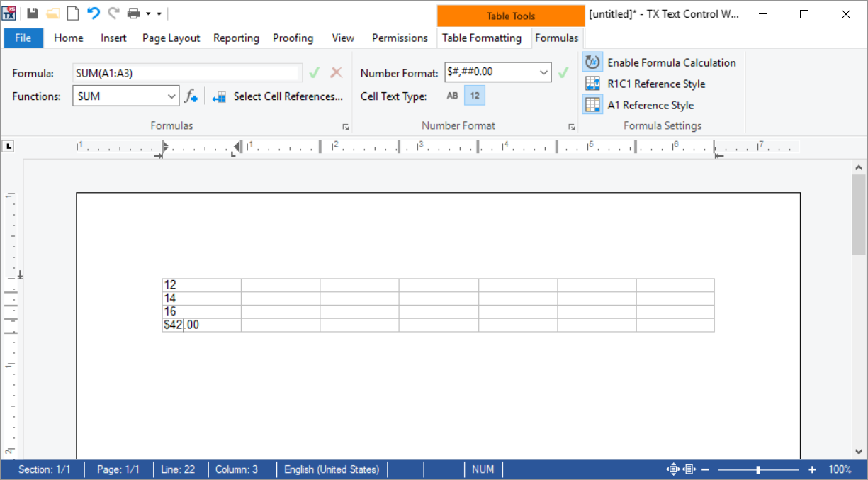Open Customize Quick Access Toolbar arrow
The image size is (868, 480).
coord(159,13)
